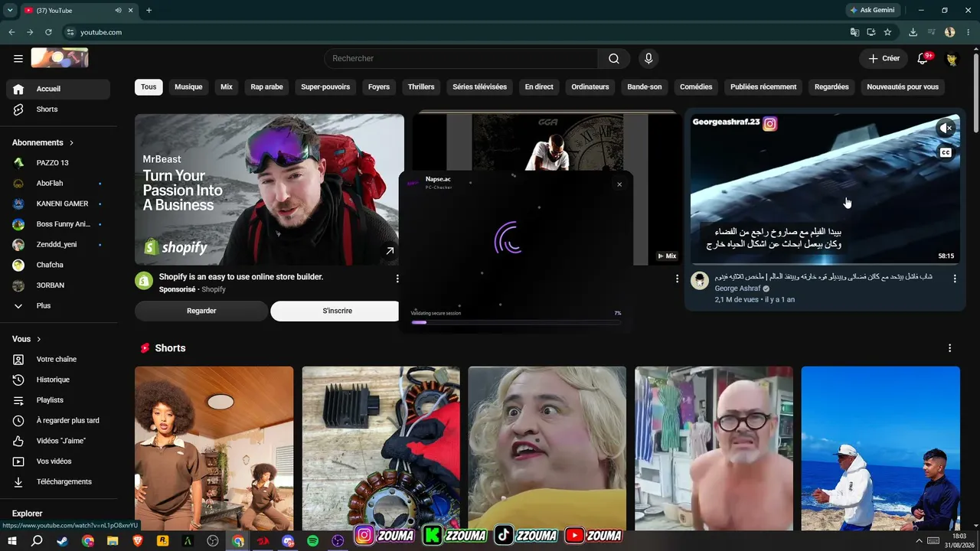Click the Créer button
Viewport: 980px width, 551px height.
pyautogui.click(x=884, y=58)
